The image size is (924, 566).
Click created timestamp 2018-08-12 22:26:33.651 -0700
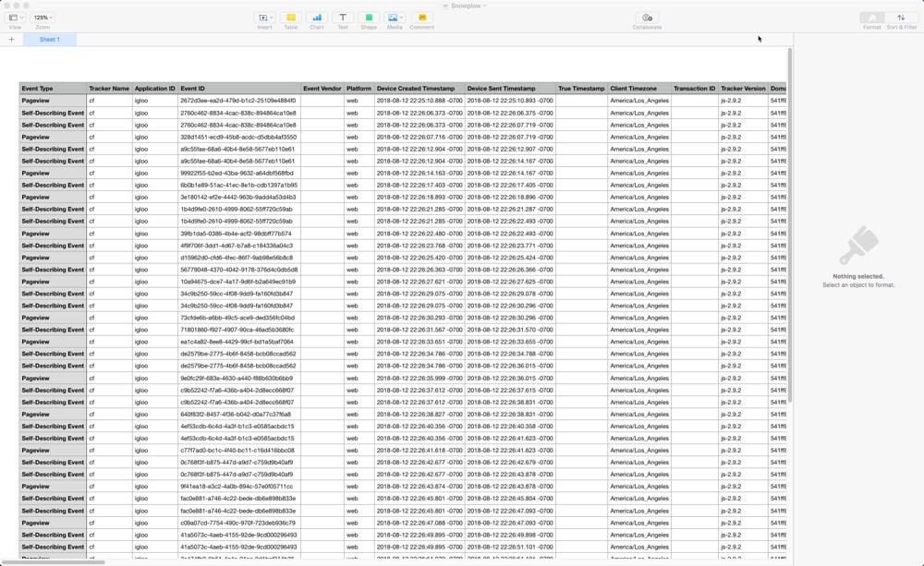tap(419, 342)
